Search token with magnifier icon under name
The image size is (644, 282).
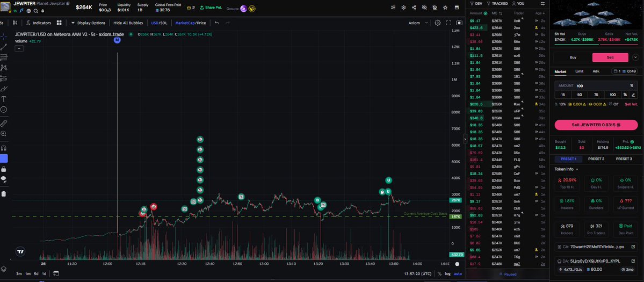pos(36,11)
